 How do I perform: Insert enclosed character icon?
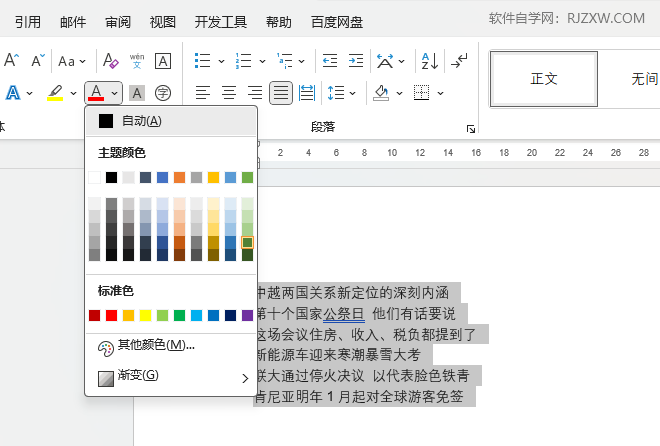tap(163, 93)
